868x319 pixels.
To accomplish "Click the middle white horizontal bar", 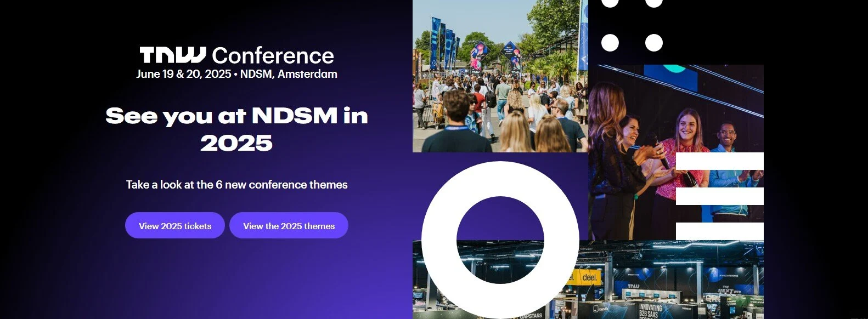I will [719, 196].
